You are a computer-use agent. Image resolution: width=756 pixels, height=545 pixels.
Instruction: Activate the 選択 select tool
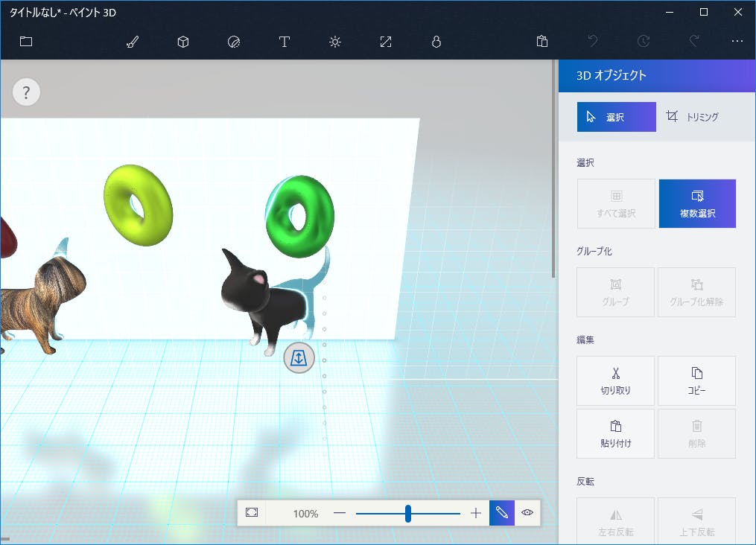coord(616,117)
